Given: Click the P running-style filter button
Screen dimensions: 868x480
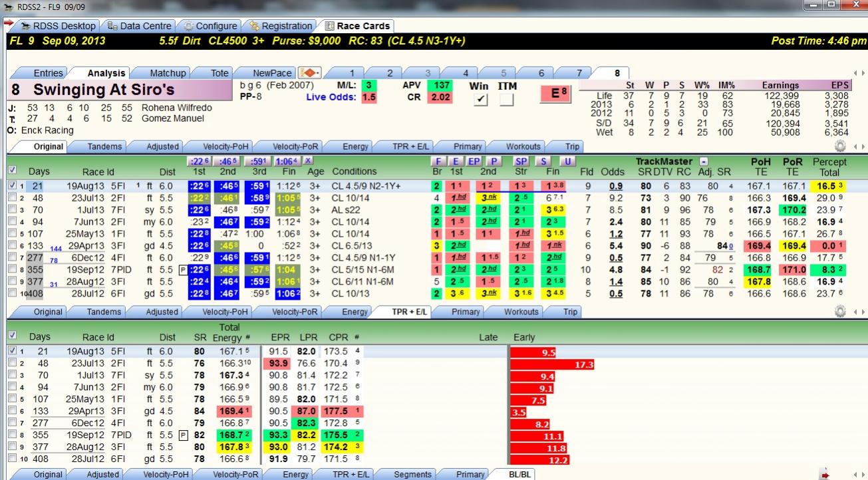Looking at the screenshot, I should pos(493,161).
